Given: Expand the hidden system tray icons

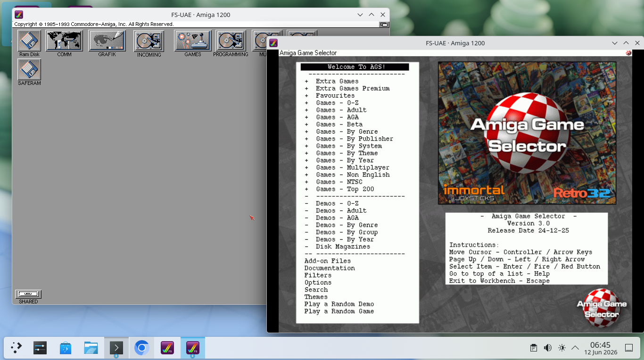Looking at the screenshot, I should click(x=575, y=348).
